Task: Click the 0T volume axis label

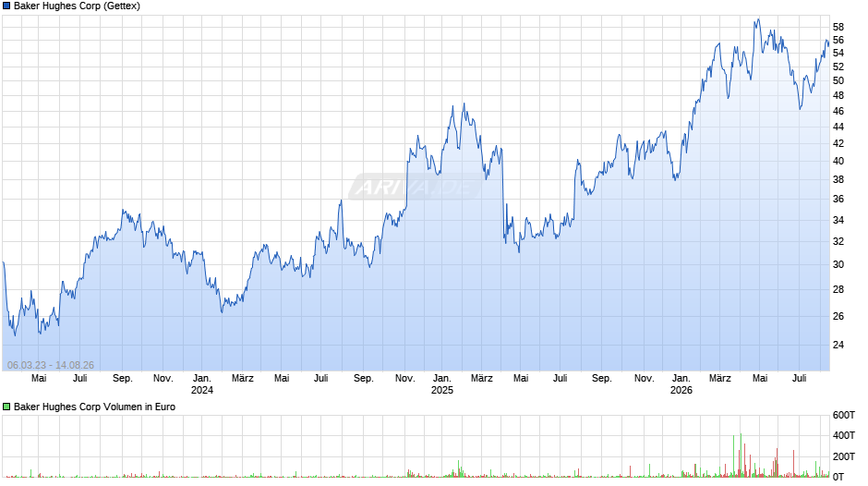Action: click(838, 477)
